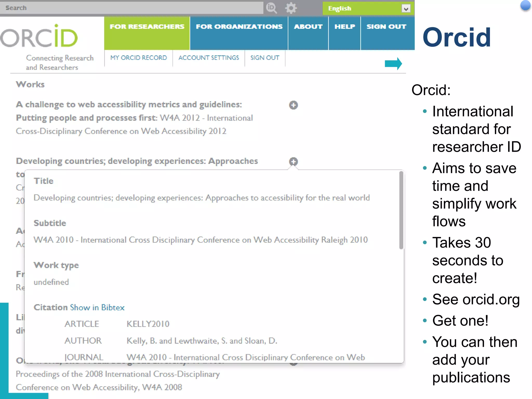Image resolution: width=532 pixels, height=399 pixels.
Task: Click SIGN OUT in the white submenu
Action: pyautogui.click(x=265, y=58)
